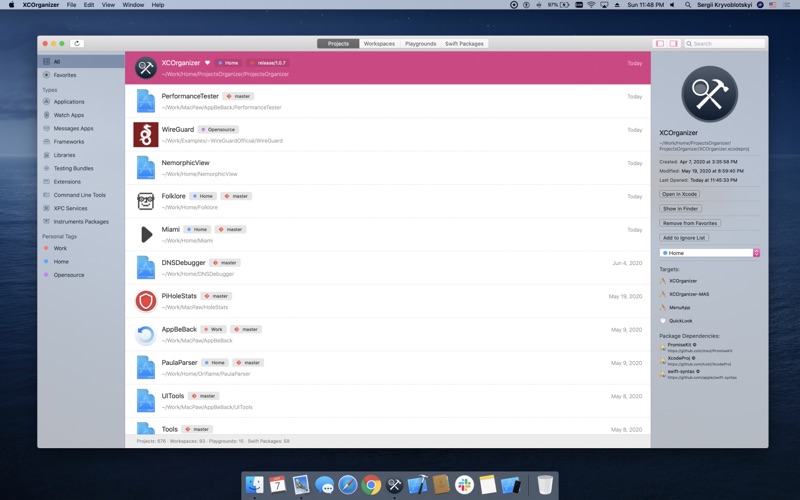Click the Opensource tag on WireGuard
Viewport: 800px width, 500px height.
coord(218,130)
